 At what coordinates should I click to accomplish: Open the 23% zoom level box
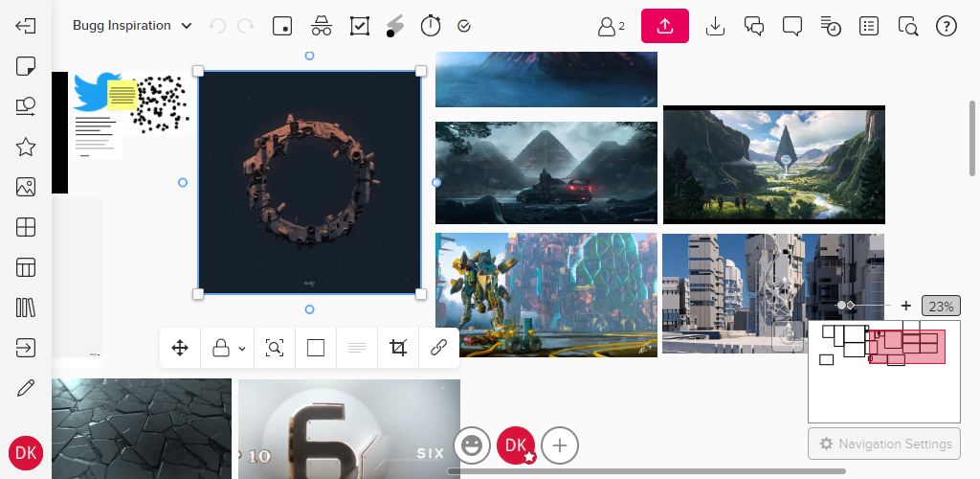pyautogui.click(x=941, y=307)
